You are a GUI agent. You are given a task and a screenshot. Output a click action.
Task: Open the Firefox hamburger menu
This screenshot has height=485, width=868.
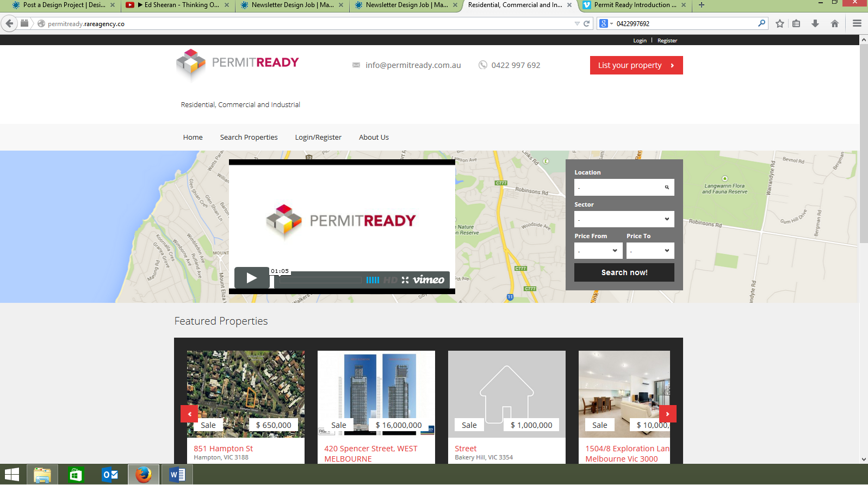click(857, 23)
